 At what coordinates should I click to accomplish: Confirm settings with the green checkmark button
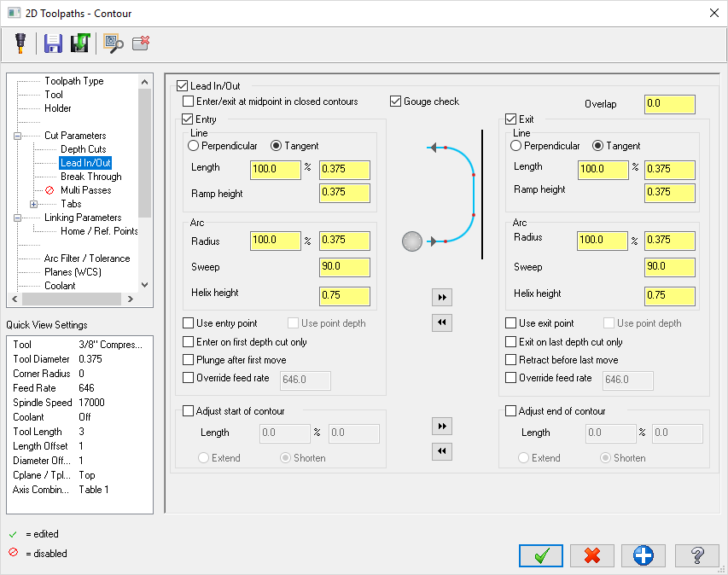tap(540, 555)
